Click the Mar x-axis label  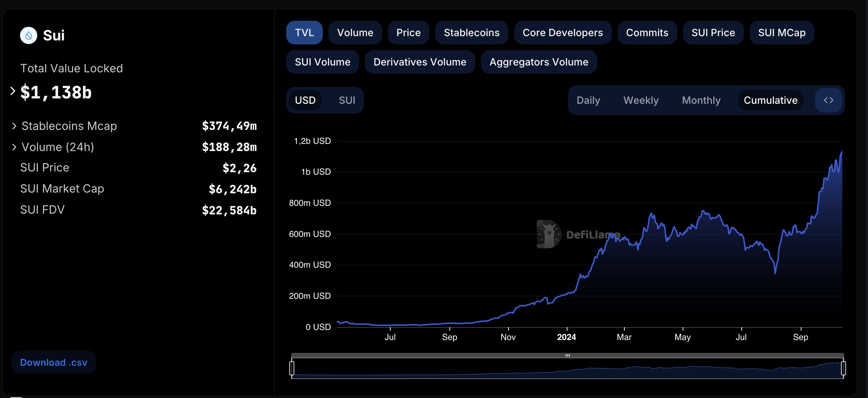pyautogui.click(x=624, y=337)
